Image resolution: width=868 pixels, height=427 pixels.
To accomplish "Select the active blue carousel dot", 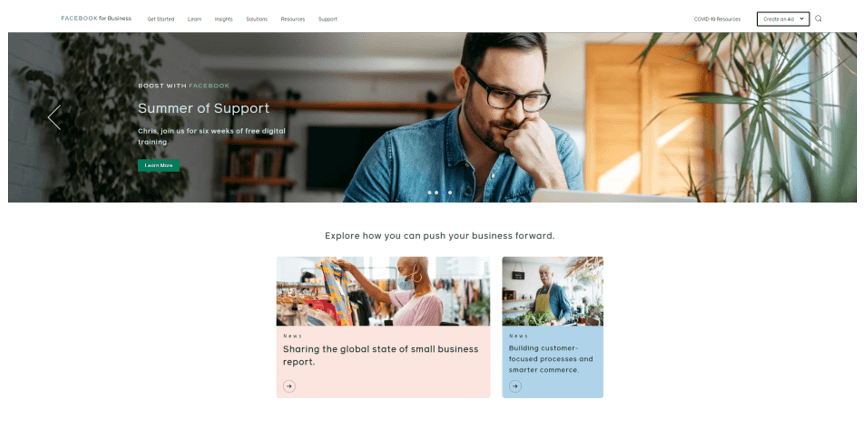I will click(x=443, y=193).
